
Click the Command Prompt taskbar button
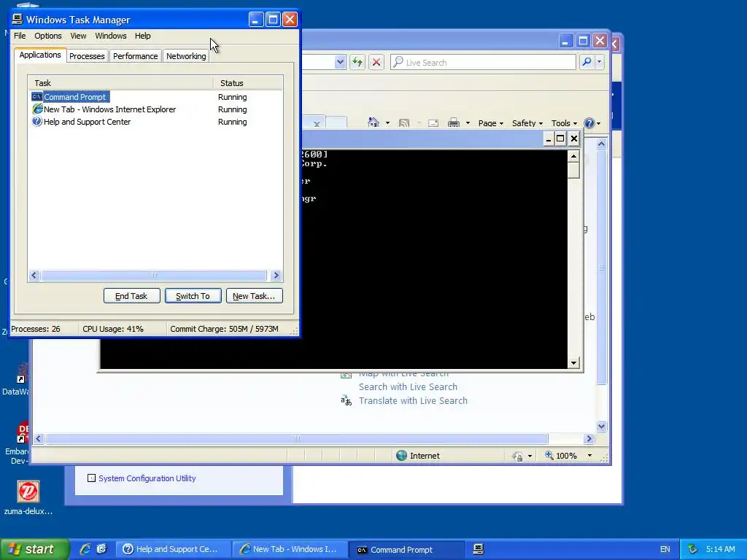tap(407, 550)
